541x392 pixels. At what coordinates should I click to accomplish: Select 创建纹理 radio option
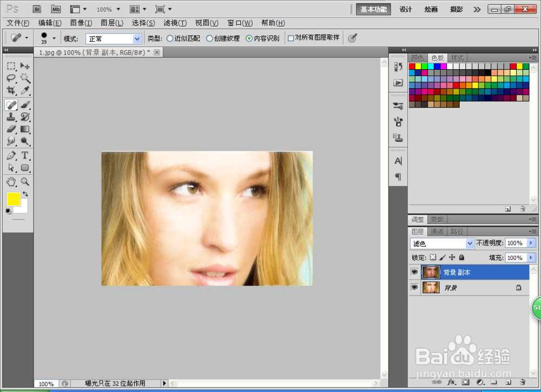pos(209,38)
